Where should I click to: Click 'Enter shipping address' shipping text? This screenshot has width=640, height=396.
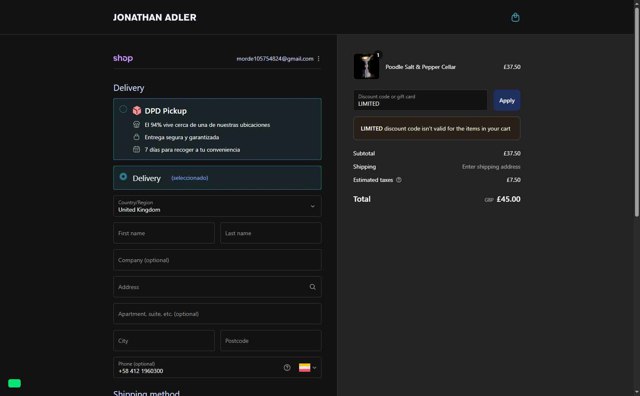coord(491,167)
